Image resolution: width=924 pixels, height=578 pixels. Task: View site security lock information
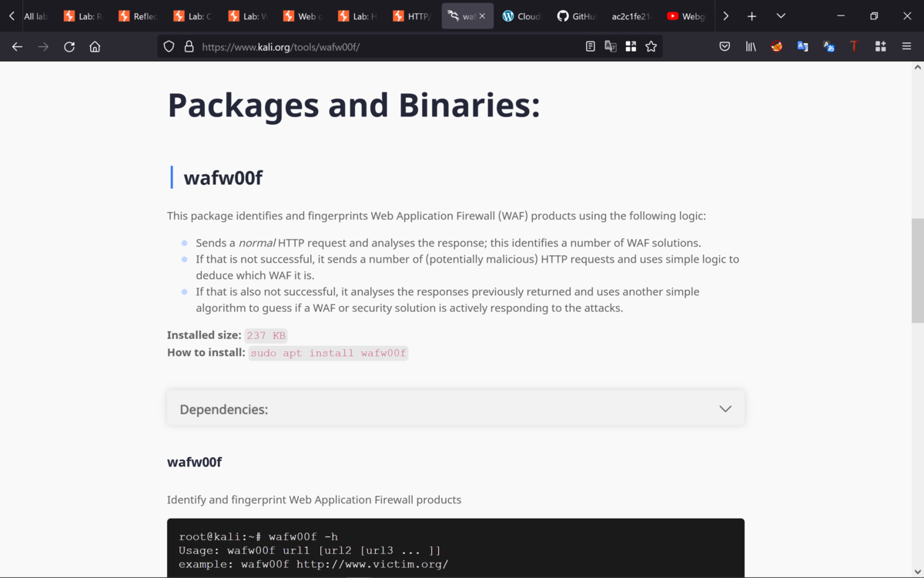coord(189,47)
